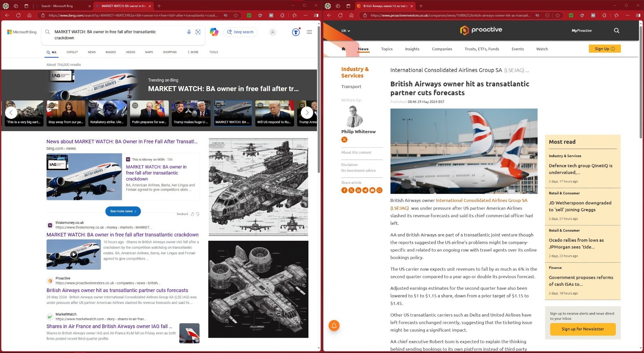644x353 pixels.
Task: Expand the MORE menu in Bing tabs
Action: [193, 52]
